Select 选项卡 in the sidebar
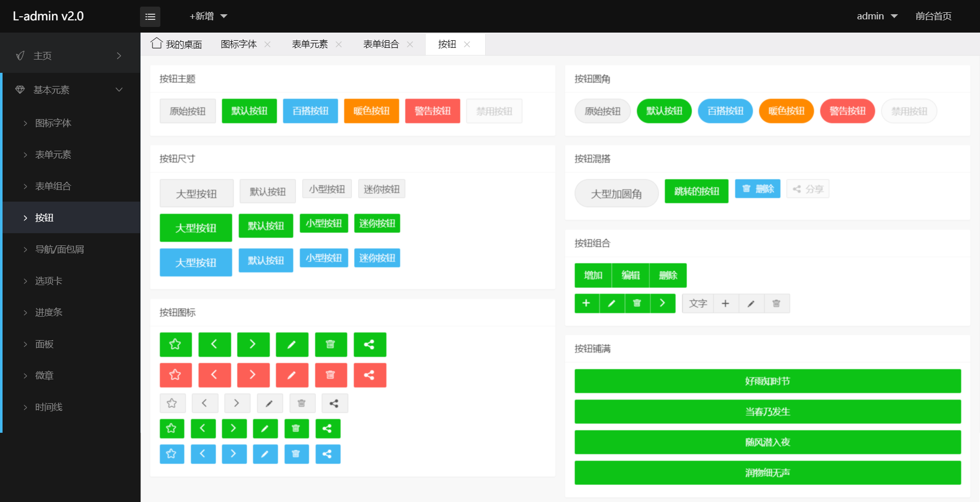 (x=49, y=281)
